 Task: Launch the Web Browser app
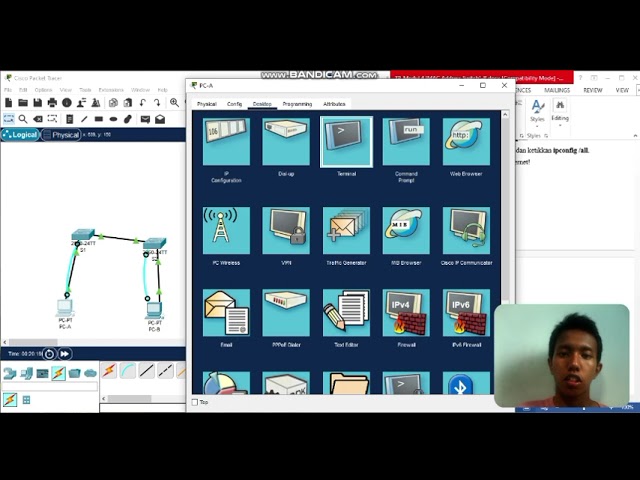click(x=466, y=142)
